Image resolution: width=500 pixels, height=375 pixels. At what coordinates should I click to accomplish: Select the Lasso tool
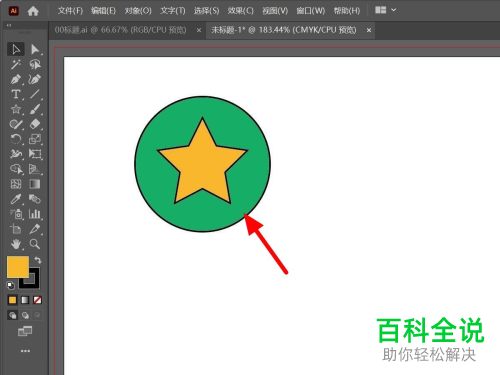click(35, 64)
